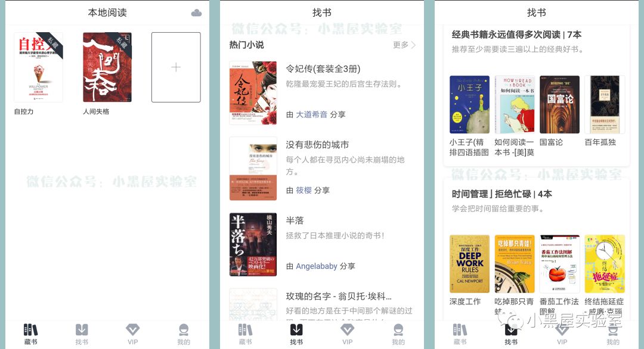Open the 人间失格 book cover
Viewport: 644px width, 349px height.
107,67
